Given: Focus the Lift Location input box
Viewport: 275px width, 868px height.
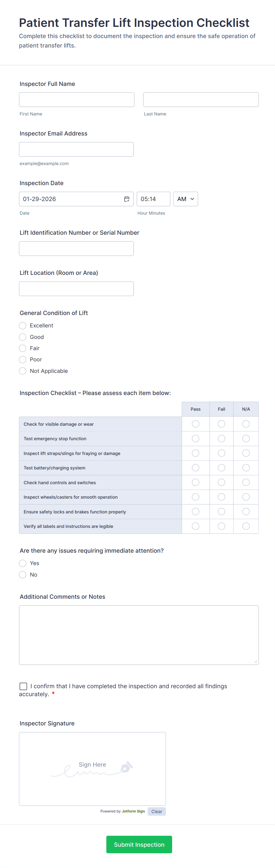Looking at the screenshot, I should (76, 289).
